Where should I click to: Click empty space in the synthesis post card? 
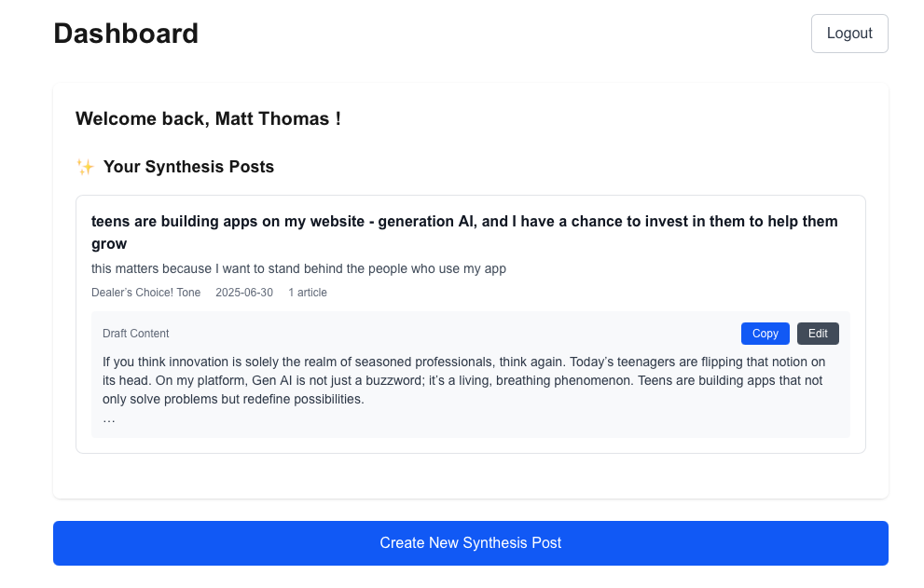(x=589, y=293)
